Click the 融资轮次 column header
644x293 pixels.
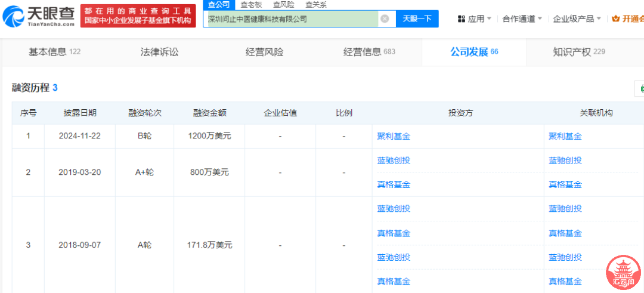coord(145,113)
